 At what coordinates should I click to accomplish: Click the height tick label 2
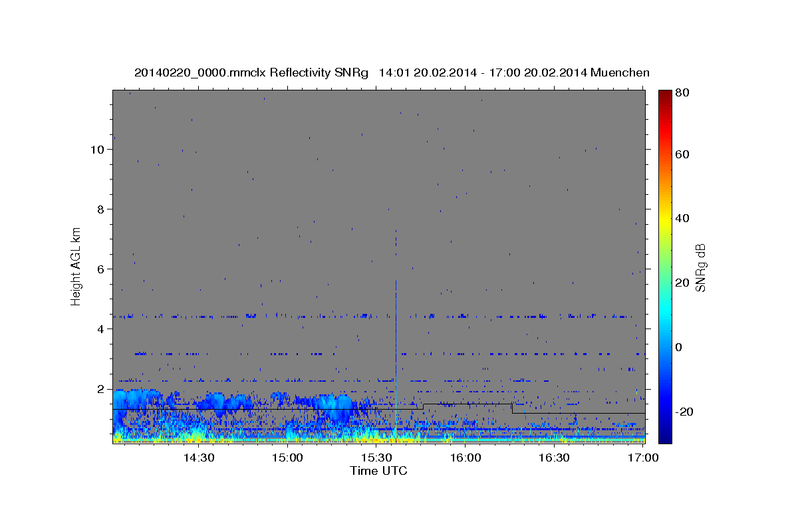click(101, 389)
